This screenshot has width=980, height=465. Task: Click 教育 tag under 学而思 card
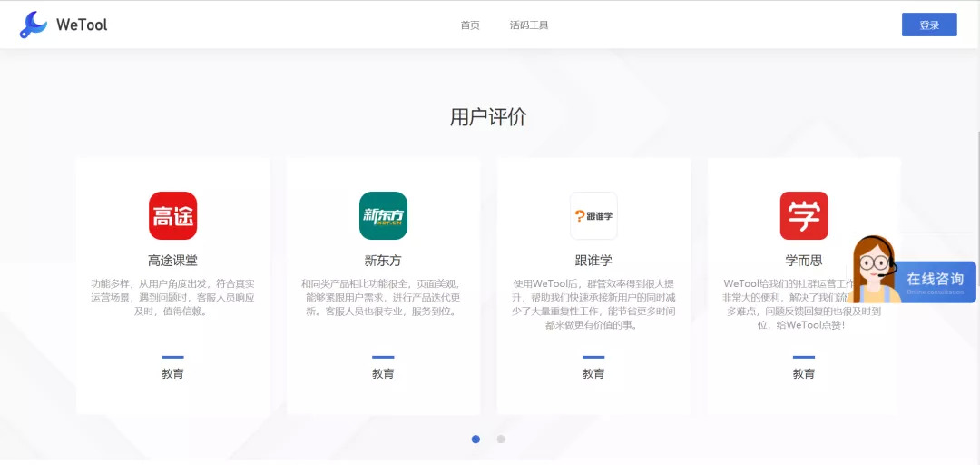coord(804,373)
